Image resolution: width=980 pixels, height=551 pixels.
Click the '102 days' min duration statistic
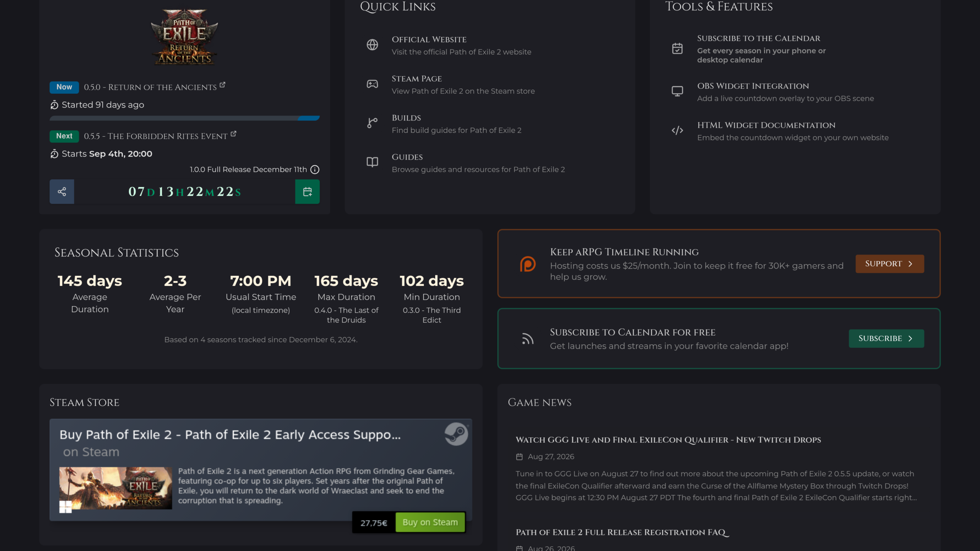click(x=431, y=281)
